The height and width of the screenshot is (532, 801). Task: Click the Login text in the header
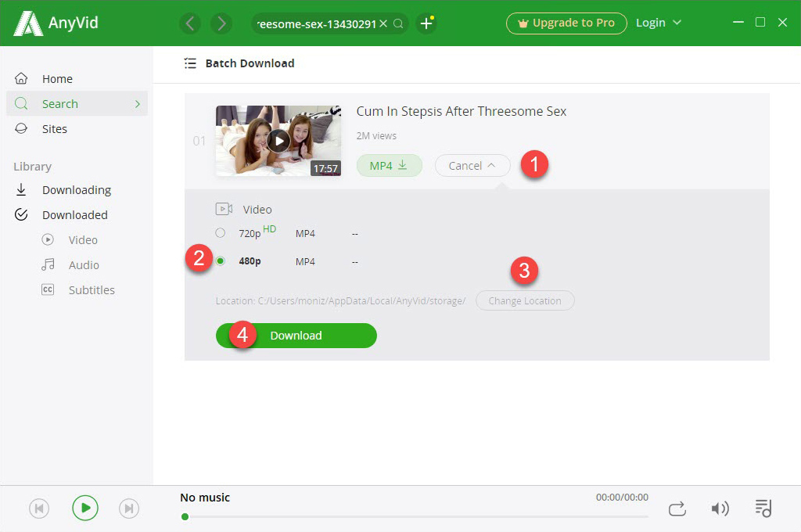click(650, 23)
